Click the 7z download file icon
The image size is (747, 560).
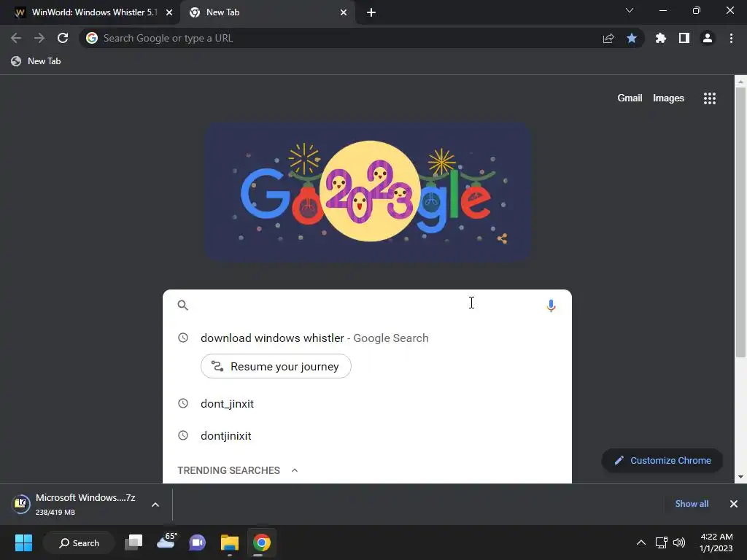21,503
